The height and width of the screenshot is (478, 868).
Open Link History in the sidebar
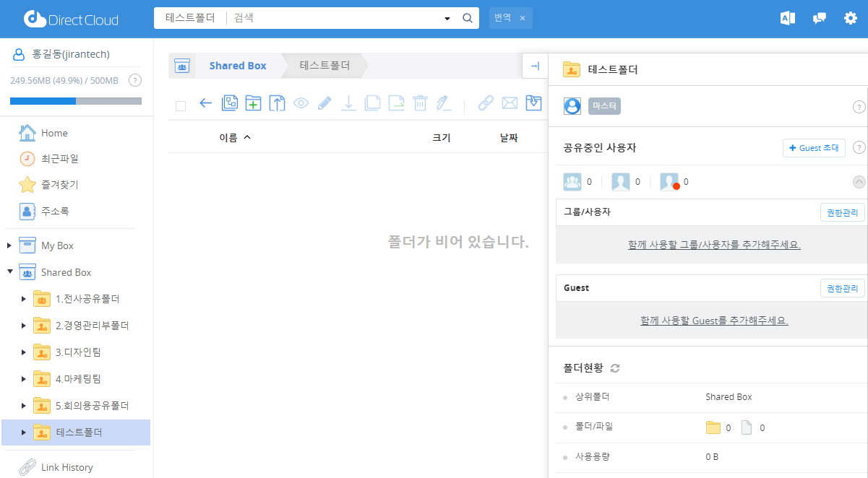coord(66,467)
